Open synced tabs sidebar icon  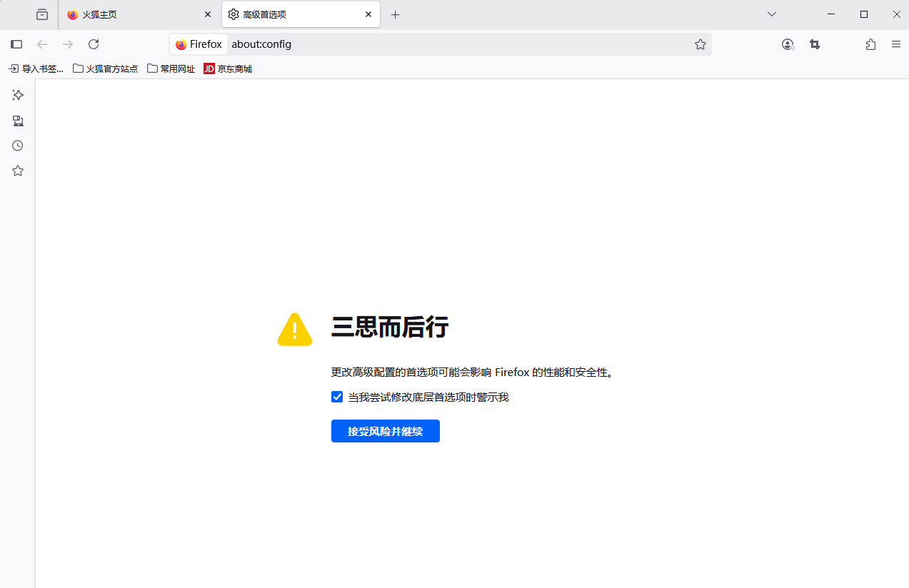[18, 121]
